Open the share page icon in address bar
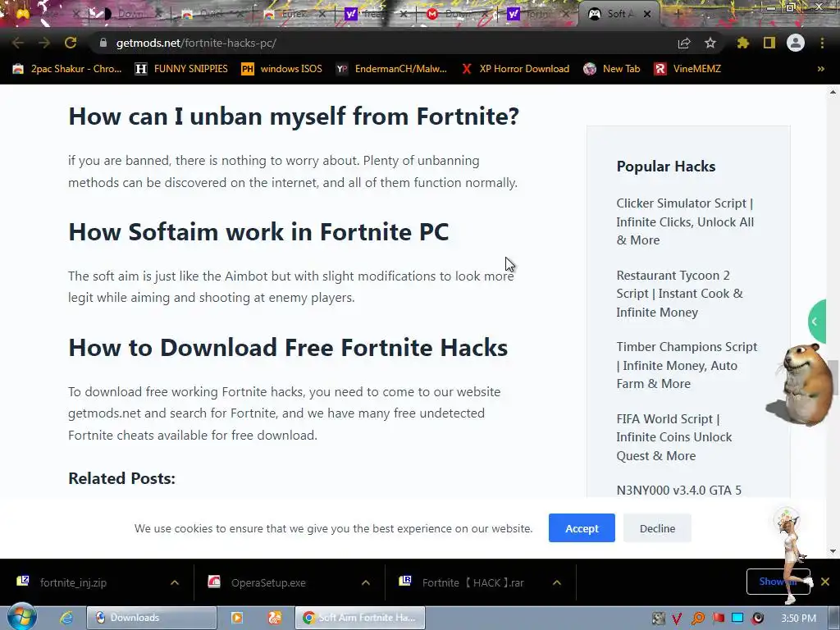 pos(684,43)
